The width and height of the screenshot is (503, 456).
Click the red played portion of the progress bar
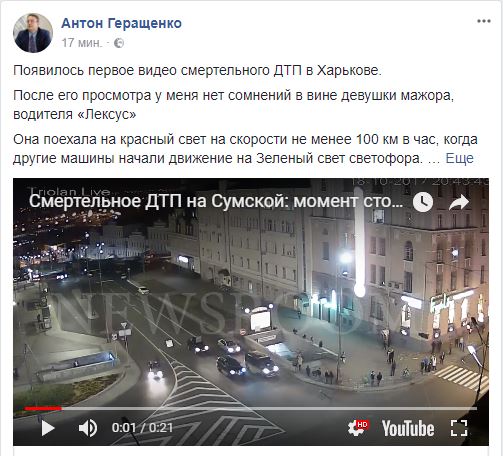(x=43, y=408)
